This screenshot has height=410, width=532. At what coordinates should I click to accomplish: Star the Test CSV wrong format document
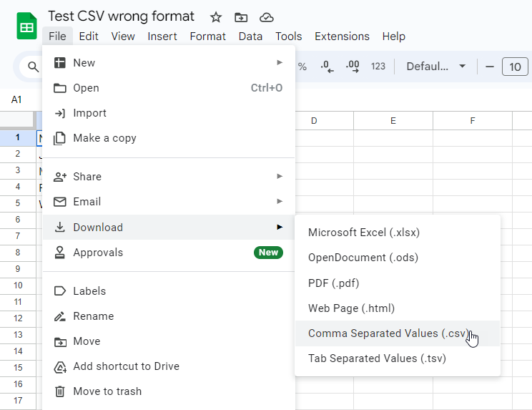click(x=216, y=17)
